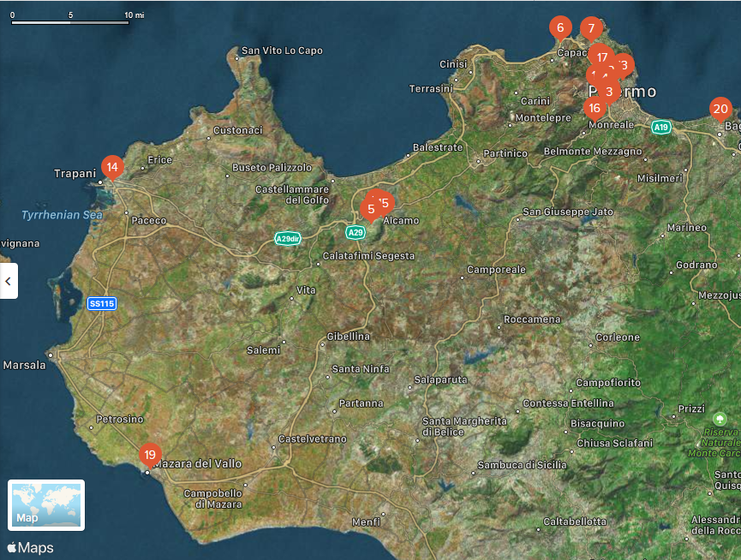
Task: Click the Corleone town label
Action: point(618,337)
